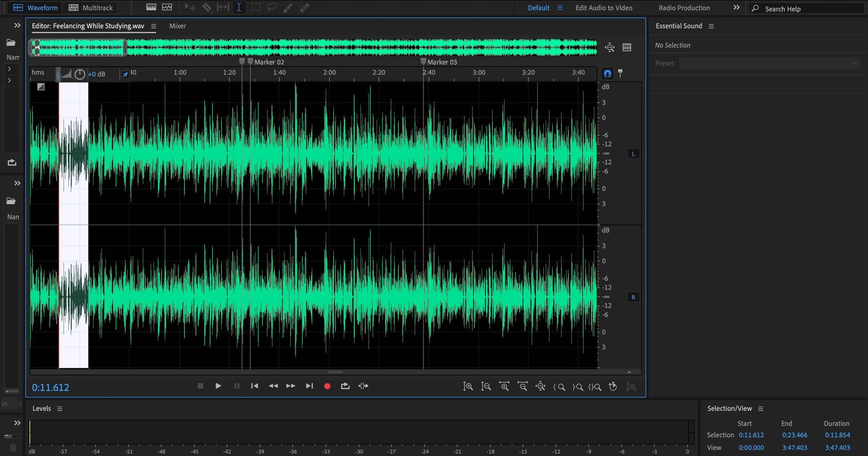Select the Move tool
This screenshot has height=456, width=868.
click(x=190, y=8)
